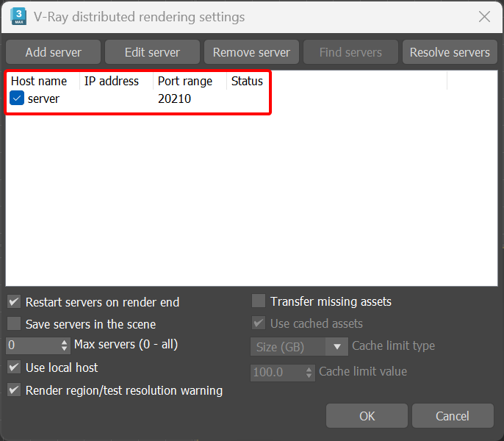Viewport: 504px width, 441px height.
Task: Click the Edit server button
Action: click(x=152, y=52)
